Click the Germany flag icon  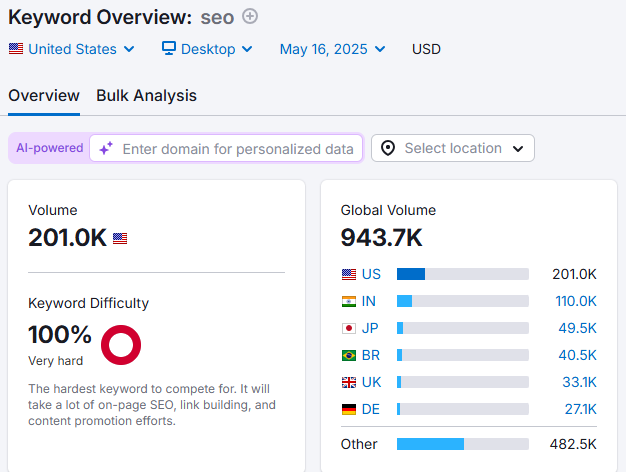(348, 409)
